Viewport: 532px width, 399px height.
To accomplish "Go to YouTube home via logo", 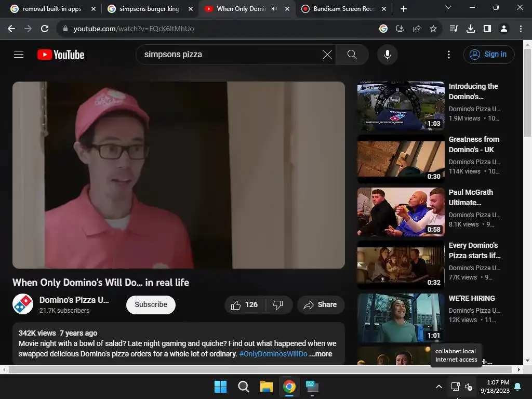I will click(61, 55).
